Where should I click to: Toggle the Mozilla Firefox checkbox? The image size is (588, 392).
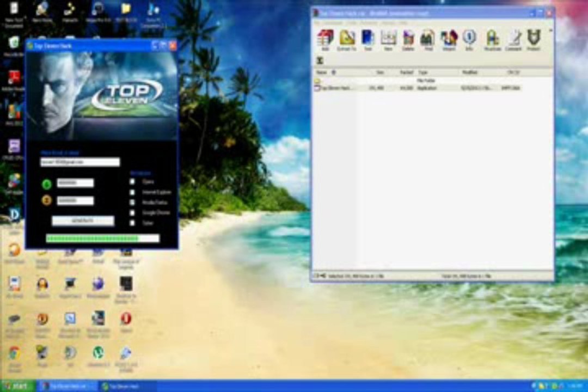[x=132, y=202]
